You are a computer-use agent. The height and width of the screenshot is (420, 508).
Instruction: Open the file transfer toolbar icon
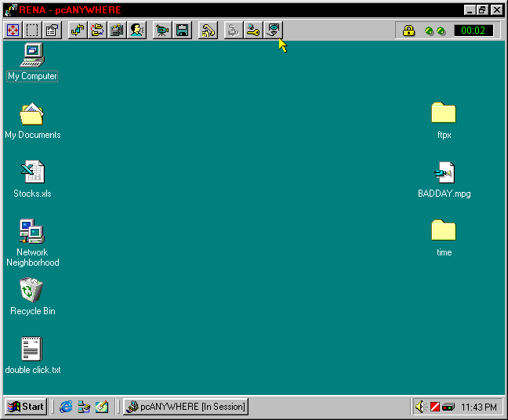[x=77, y=31]
